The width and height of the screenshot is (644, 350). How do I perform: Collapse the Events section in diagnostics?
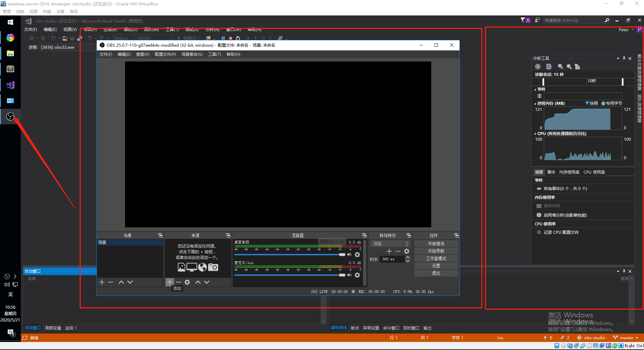pyautogui.click(x=535, y=89)
